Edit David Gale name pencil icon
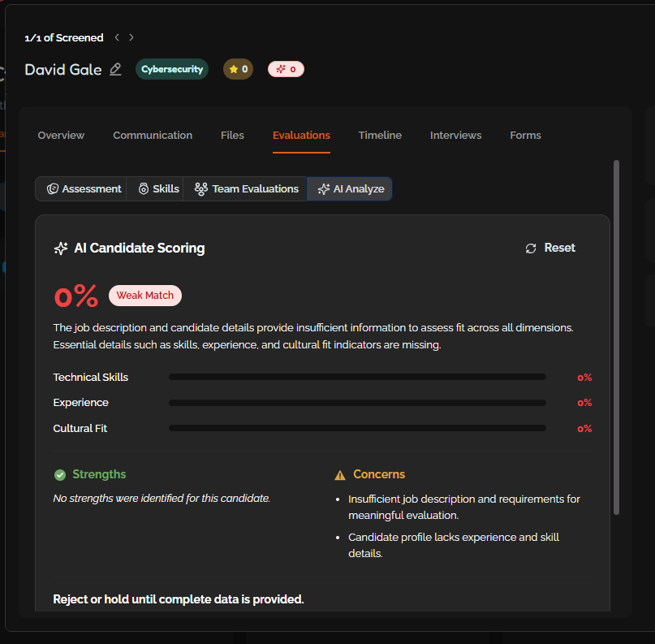The height and width of the screenshot is (644, 655). point(115,69)
